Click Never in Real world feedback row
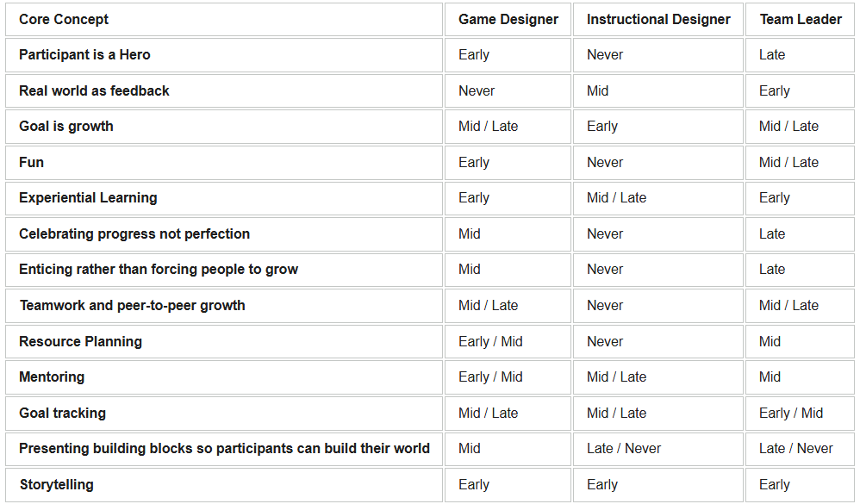The image size is (860, 504). [477, 91]
